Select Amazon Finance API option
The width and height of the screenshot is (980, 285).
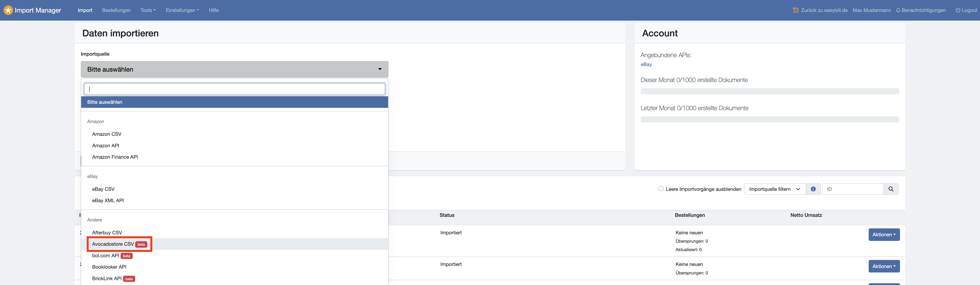click(234, 157)
